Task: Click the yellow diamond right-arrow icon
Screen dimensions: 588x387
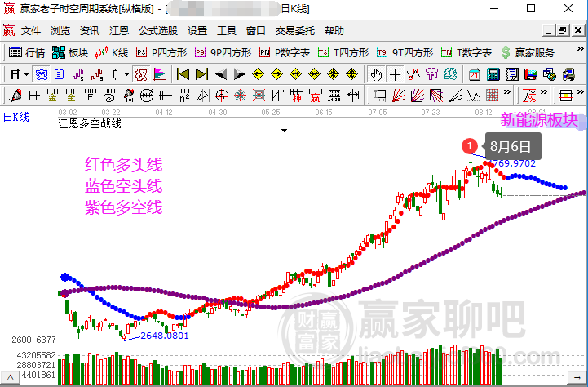Action: point(276,74)
